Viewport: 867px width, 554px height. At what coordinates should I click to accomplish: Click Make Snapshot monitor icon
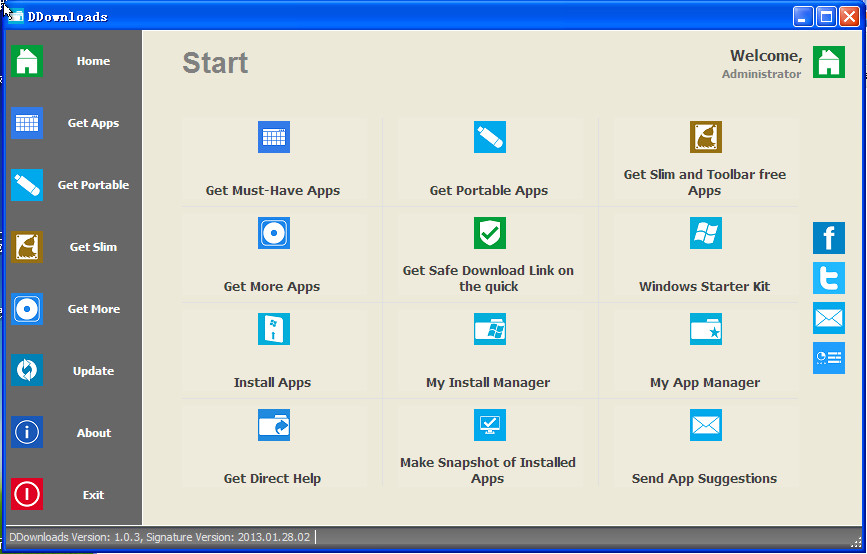(x=490, y=425)
